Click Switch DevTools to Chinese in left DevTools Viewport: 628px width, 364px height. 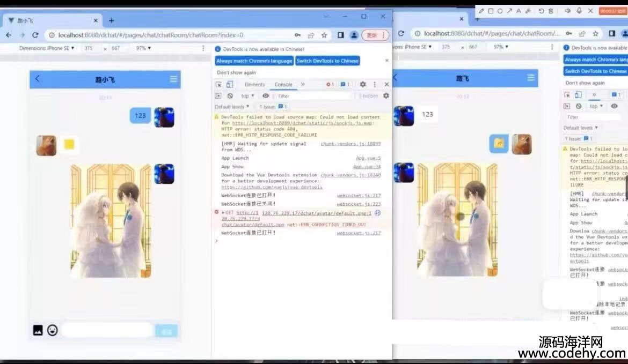pos(327,61)
